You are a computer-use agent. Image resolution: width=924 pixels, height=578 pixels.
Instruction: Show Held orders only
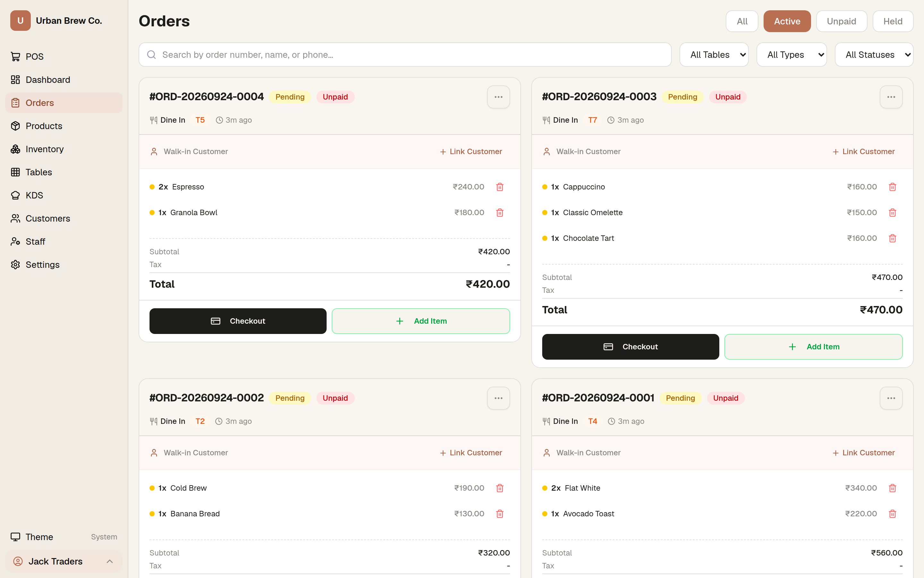(893, 22)
